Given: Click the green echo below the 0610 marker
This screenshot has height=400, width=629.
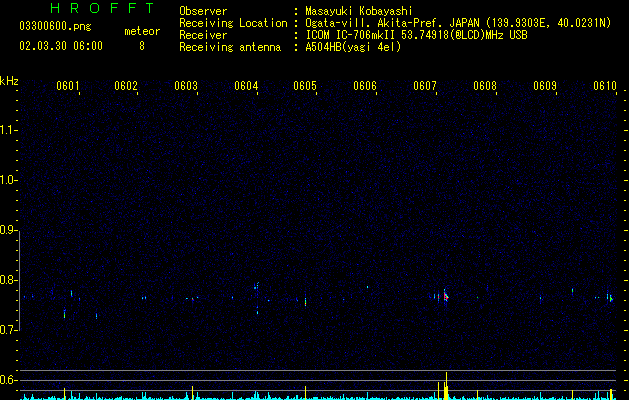Looking at the screenshot, I should coord(610,298).
